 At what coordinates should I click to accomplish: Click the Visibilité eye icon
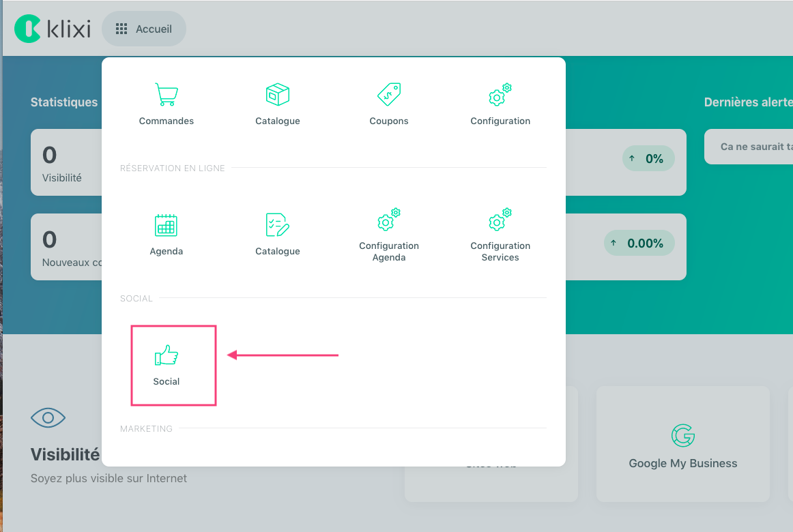coord(48,417)
